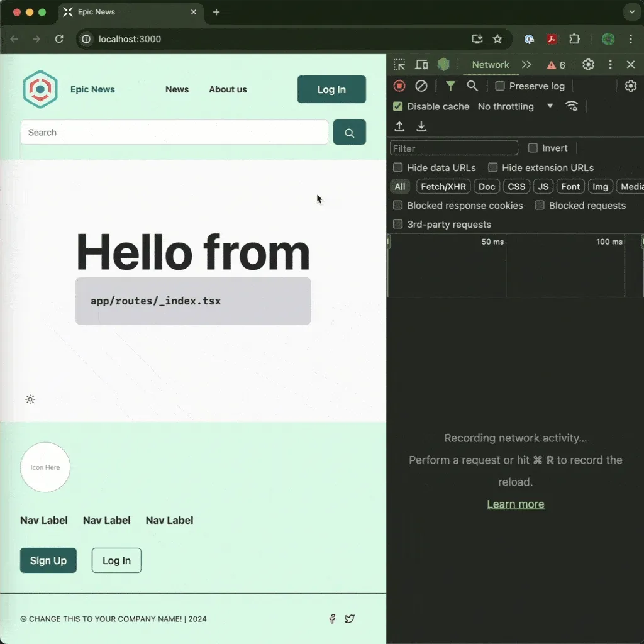Click the install app icon in address bar
Image resolution: width=644 pixels, height=644 pixels.
click(477, 39)
